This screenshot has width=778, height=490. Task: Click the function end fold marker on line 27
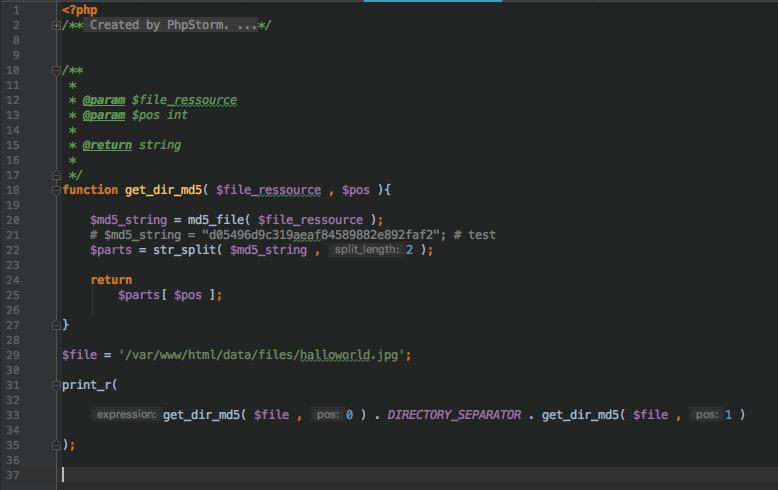pyautogui.click(x=56, y=325)
